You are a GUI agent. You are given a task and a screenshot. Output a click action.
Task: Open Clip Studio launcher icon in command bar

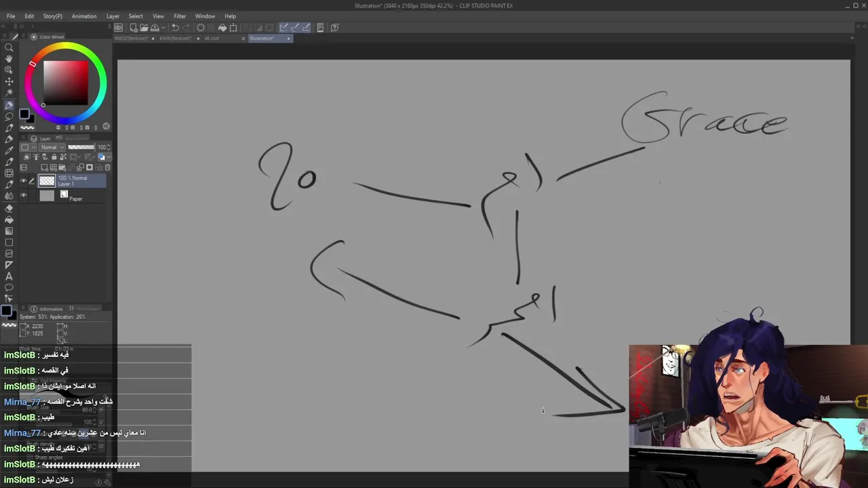click(x=119, y=28)
